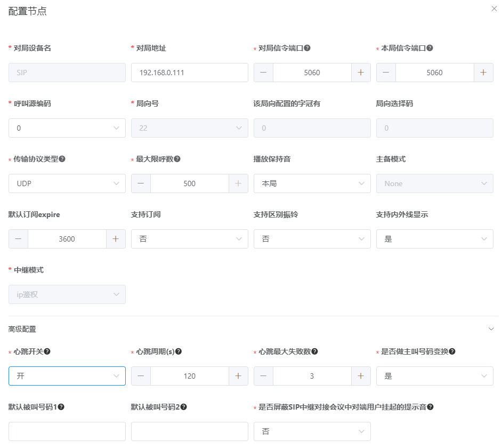Click help icon next to 传输协议类型
The width and height of the screenshot is (502, 448).
(x=62, y=159)
